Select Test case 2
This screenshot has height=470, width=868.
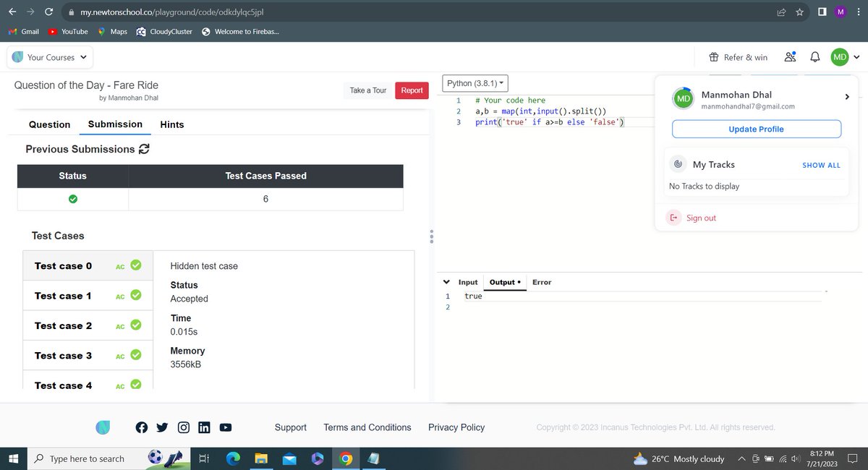pos(88,325)
